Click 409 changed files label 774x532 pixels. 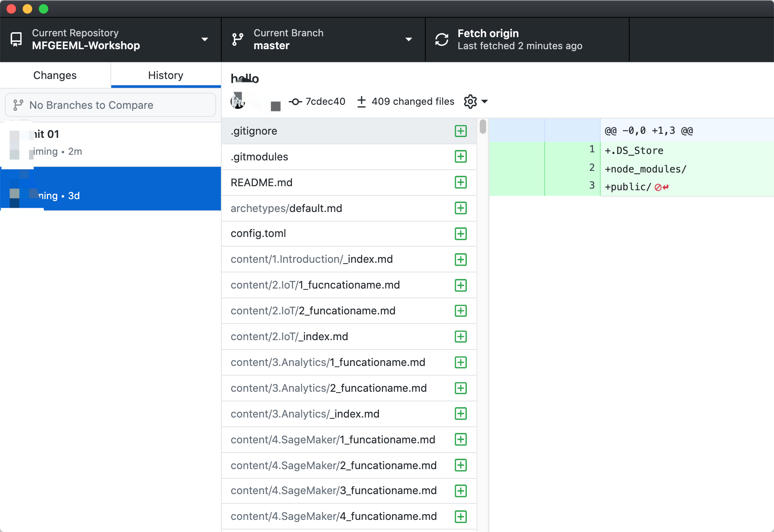(x=413, y=102)
